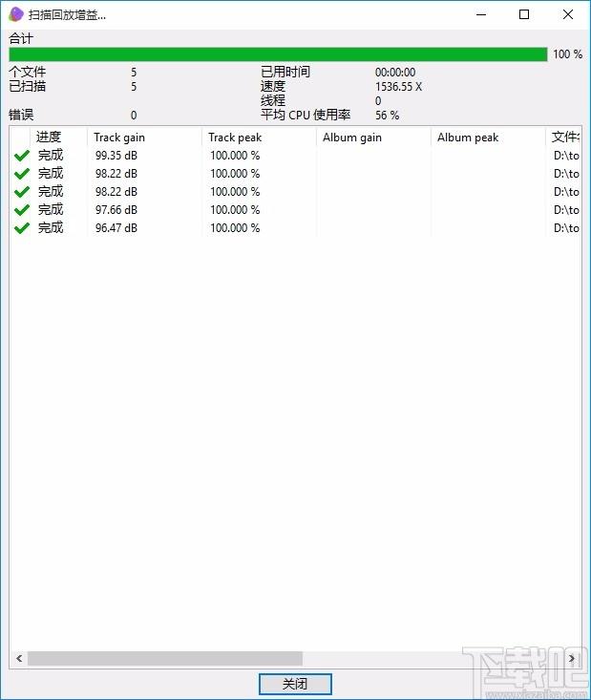Click the Album peak column header
Viewport: 591px width, 700px height.
(487, 138)
